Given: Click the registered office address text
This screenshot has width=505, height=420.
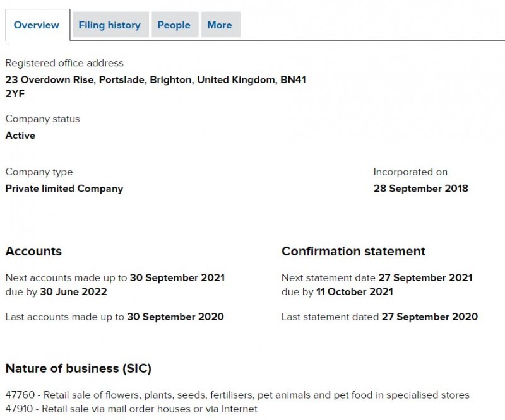Looking at the screenshot, I should coord(155,80).
